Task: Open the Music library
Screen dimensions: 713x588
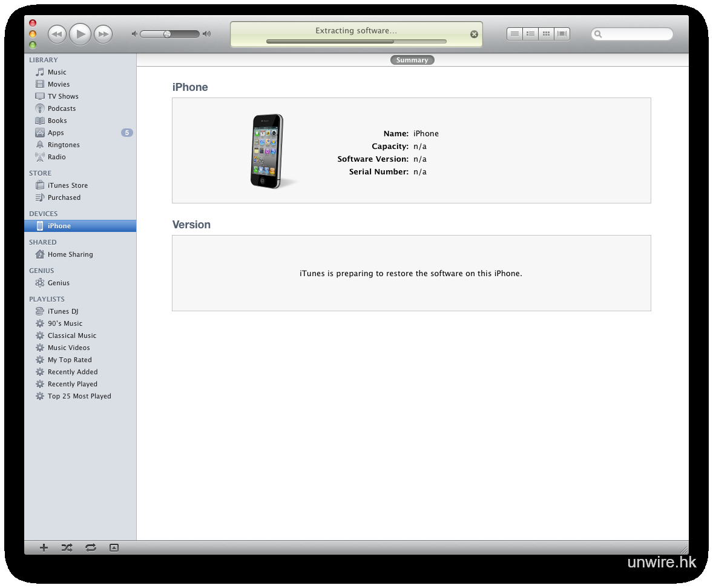Action: [x=57, y=72]
